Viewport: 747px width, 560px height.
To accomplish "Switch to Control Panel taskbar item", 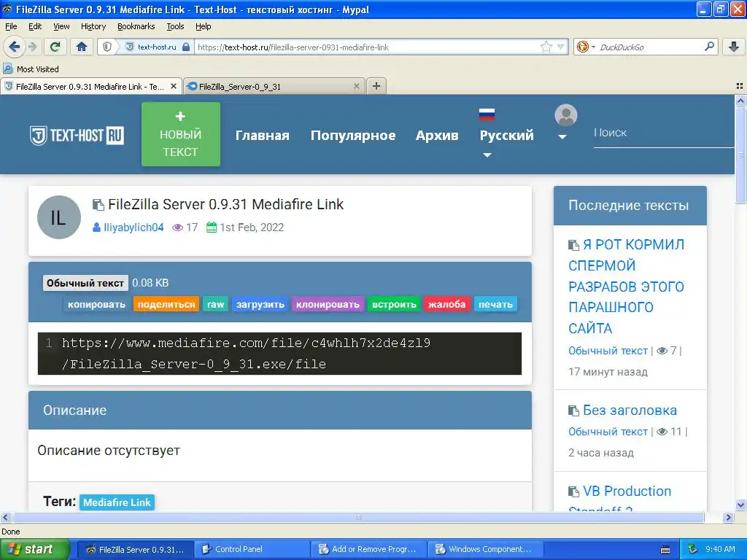I will (252, 549).
